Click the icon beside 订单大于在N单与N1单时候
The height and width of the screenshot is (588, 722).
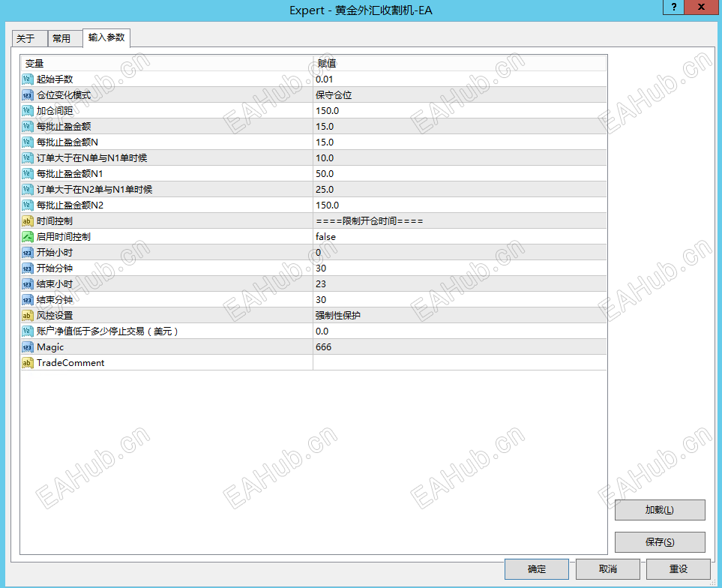[x=28, y=158]
